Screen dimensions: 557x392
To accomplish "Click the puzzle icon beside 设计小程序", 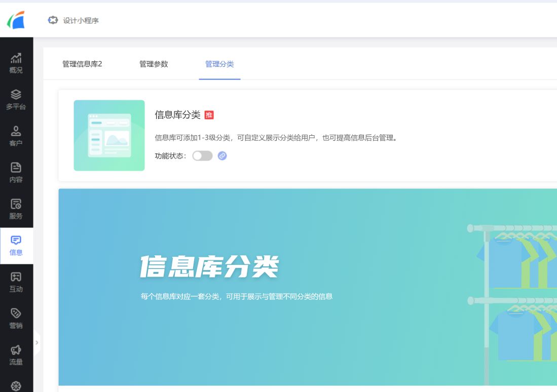I will 53,20.
